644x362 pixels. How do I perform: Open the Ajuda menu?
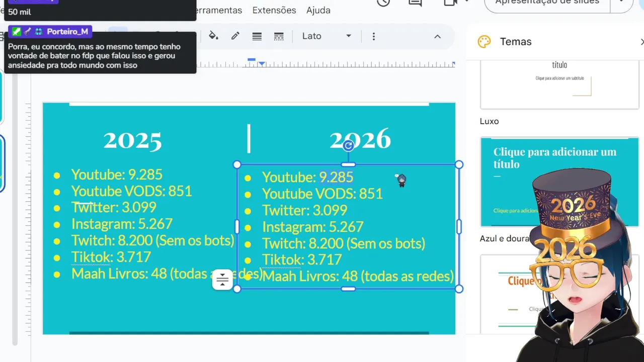click(318, 10)
